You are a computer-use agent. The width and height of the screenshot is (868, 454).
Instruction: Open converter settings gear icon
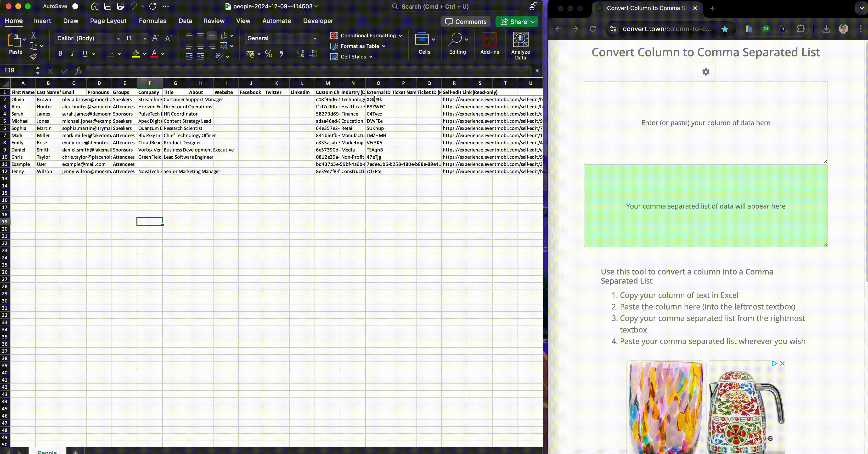(706, 72)
